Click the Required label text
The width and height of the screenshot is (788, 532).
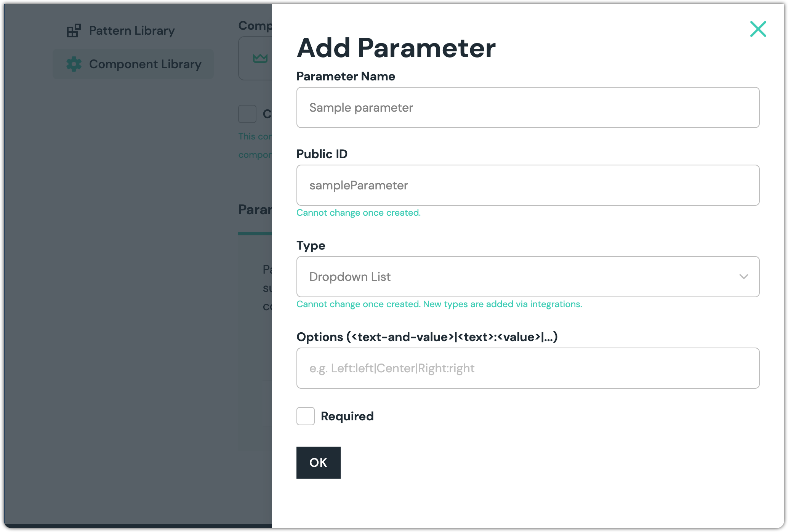[347, 416]
